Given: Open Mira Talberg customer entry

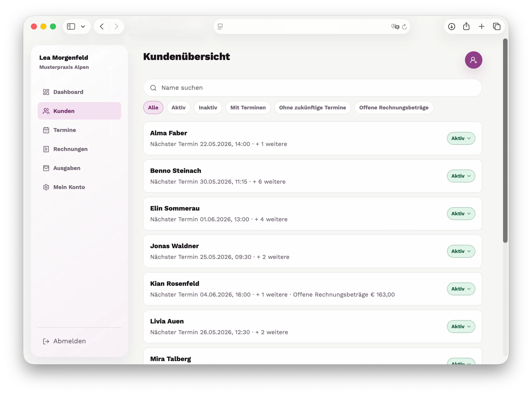Looking at the screenshot, I should [313, 356].
